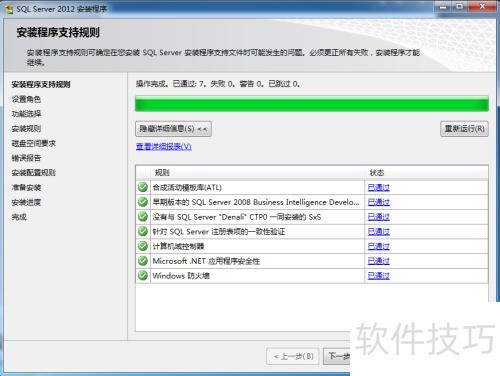500x376 pixels.
Task: Select 安装程序支持规则 step in the sidebar
Action: [x=41, y=84]
